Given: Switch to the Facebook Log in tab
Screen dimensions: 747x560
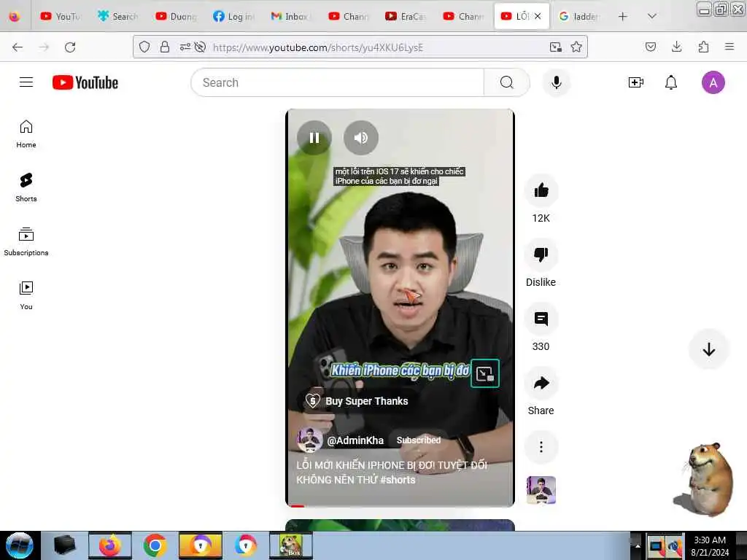Looking at the screenshot, I should tap(233, 16).
